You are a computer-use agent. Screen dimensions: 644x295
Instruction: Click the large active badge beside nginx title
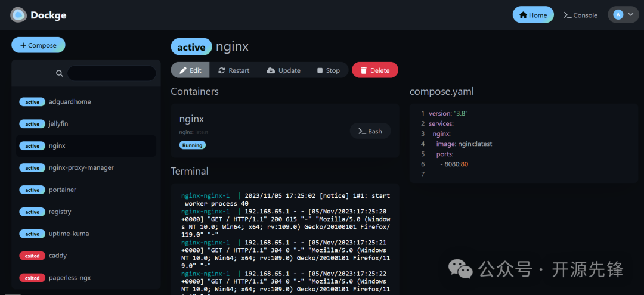click(x=191, y=46)
